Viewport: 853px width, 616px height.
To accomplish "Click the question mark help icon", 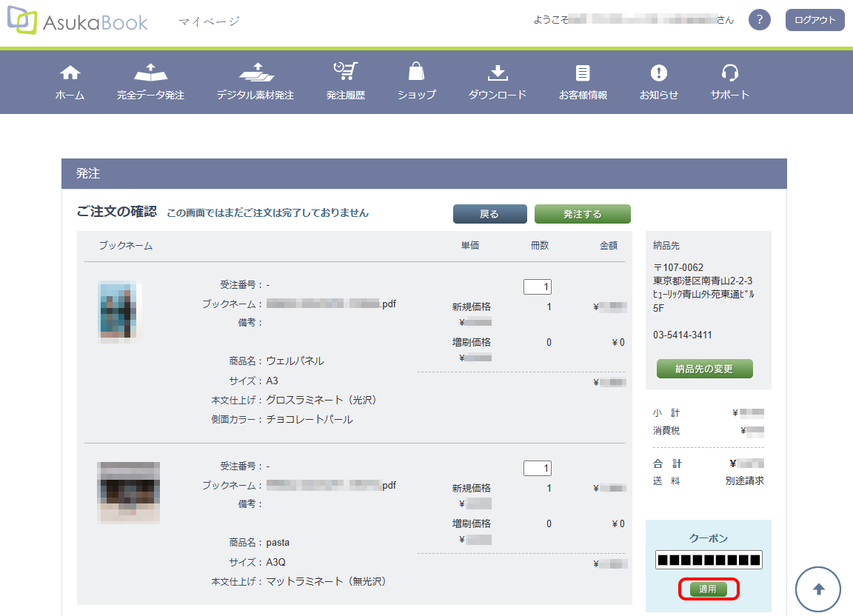I will tap(760, 20).
